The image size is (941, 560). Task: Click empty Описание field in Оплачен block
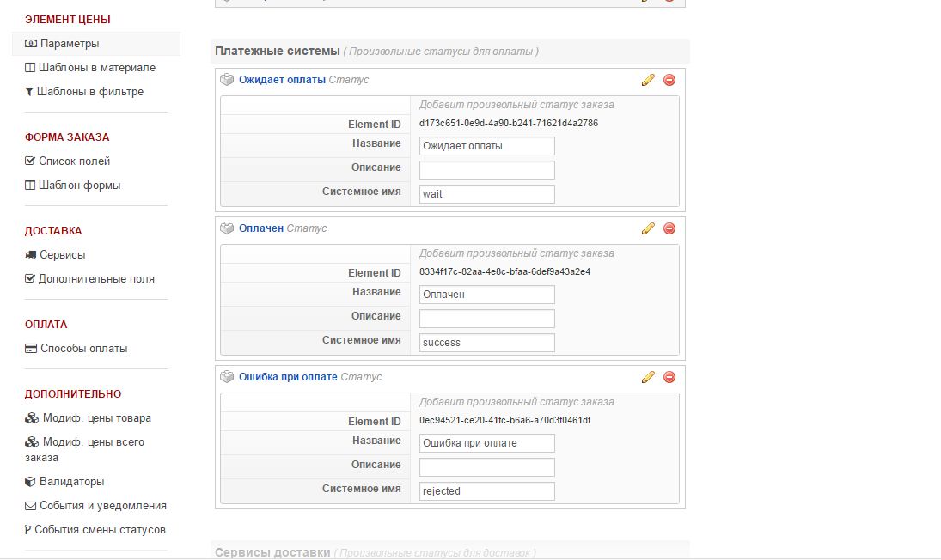click(486, 319)
